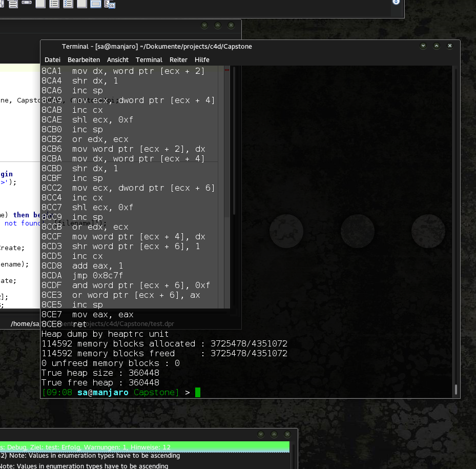Open the Datei menu in Terminal
The width and height of the screenshot is (476, 469).
click(x=52, y=60)
